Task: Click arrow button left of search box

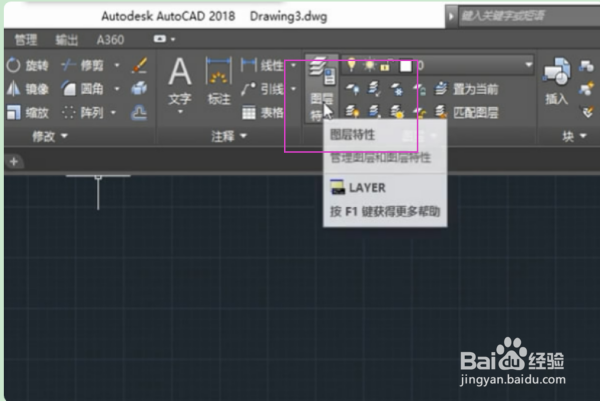Action: click(x=452, y=16)
